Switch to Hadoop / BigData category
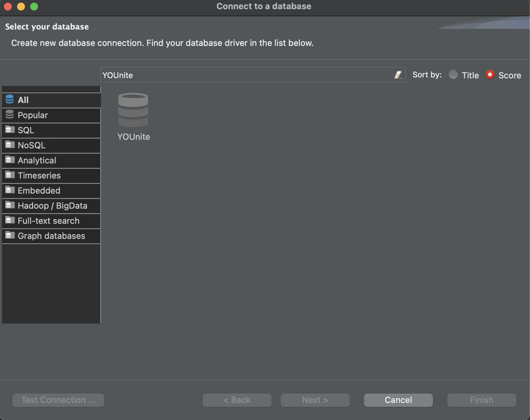The image size is (530, 420). [x=52, y=206]
